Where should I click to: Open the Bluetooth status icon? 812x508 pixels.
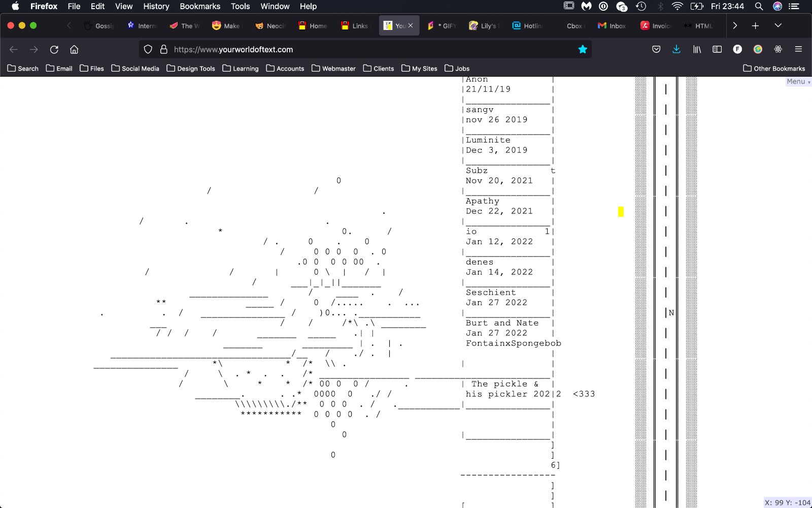click(x=660, y=6)
